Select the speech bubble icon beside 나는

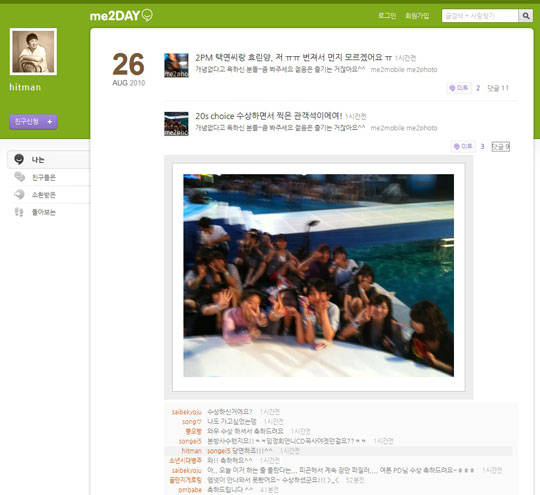tap(19, 159)
